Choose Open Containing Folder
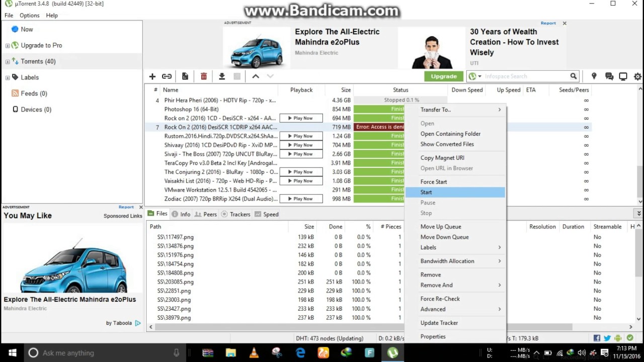 tap(455, 134)
